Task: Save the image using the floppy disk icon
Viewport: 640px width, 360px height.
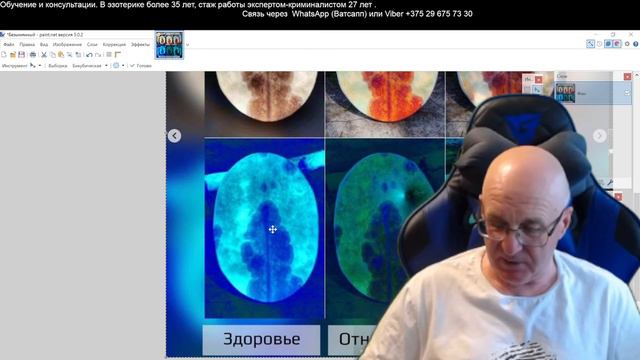Action: click(22, 54)
